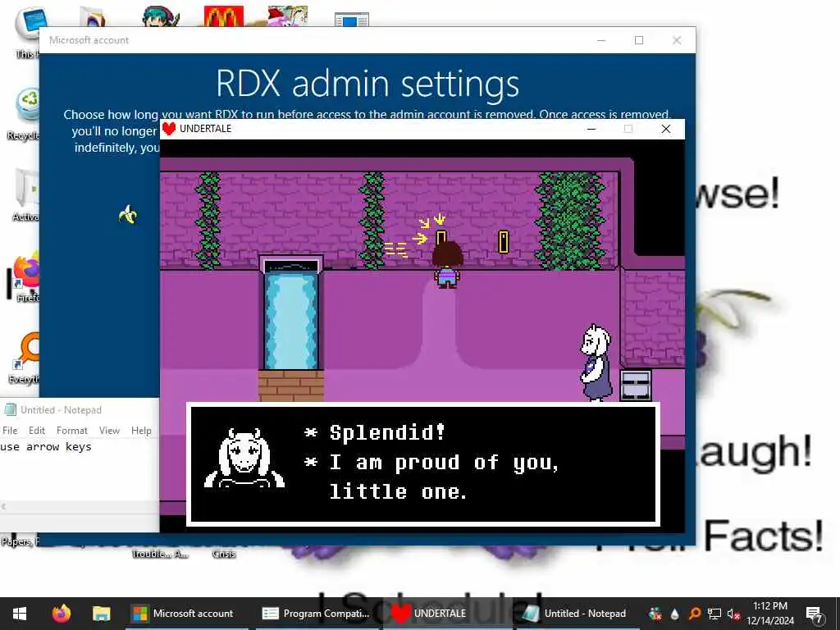The width and height of the screenshot is (840, 630).
Task: Open the View menu in Notepad
Action: click(x=109, y=431)
